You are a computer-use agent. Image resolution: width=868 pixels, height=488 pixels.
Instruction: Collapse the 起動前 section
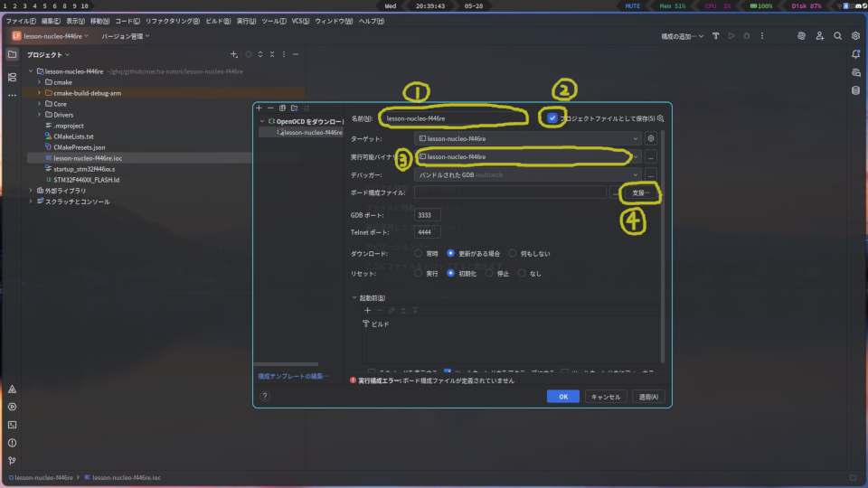(354, 297)
